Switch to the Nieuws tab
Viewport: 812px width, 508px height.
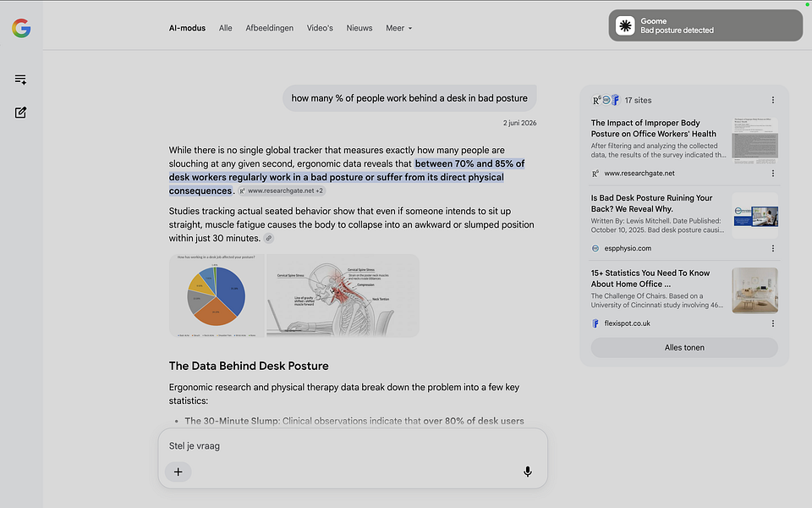click(359, 28)
